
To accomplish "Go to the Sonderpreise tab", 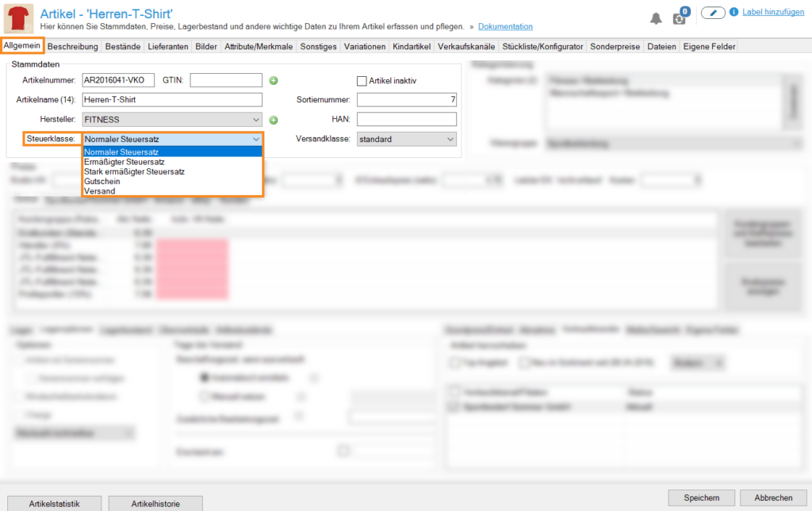I will (615, 47).
